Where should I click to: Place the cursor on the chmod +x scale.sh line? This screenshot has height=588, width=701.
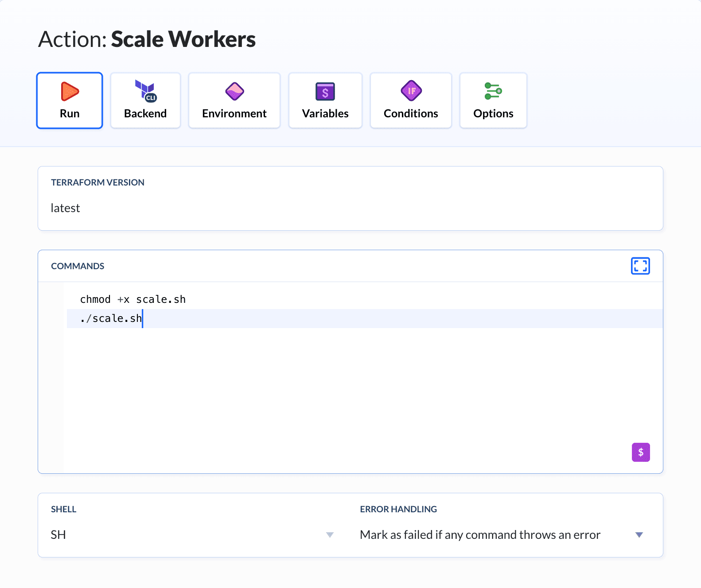133,300
